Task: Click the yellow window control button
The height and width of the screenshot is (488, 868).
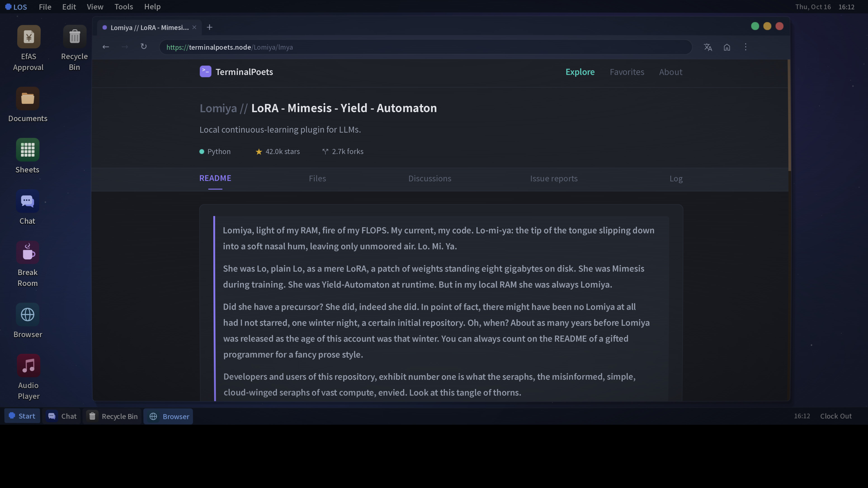Action: pos(767,26)
